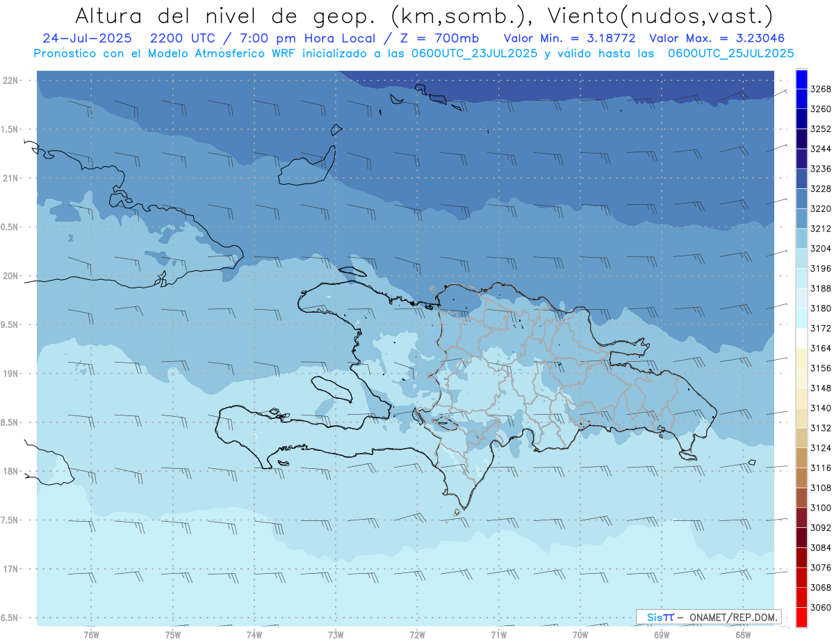This screenshot has height=644, width=834.
Task: Click the 3212 colorbar value
Action: 821,229
